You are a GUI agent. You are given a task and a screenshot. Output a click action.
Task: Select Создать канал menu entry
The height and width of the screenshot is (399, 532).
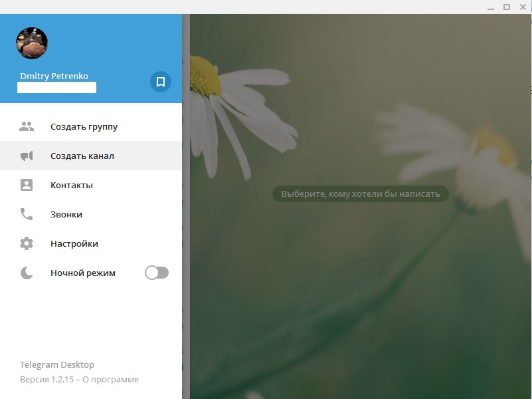pyautogui.click(x=91, y=156)
